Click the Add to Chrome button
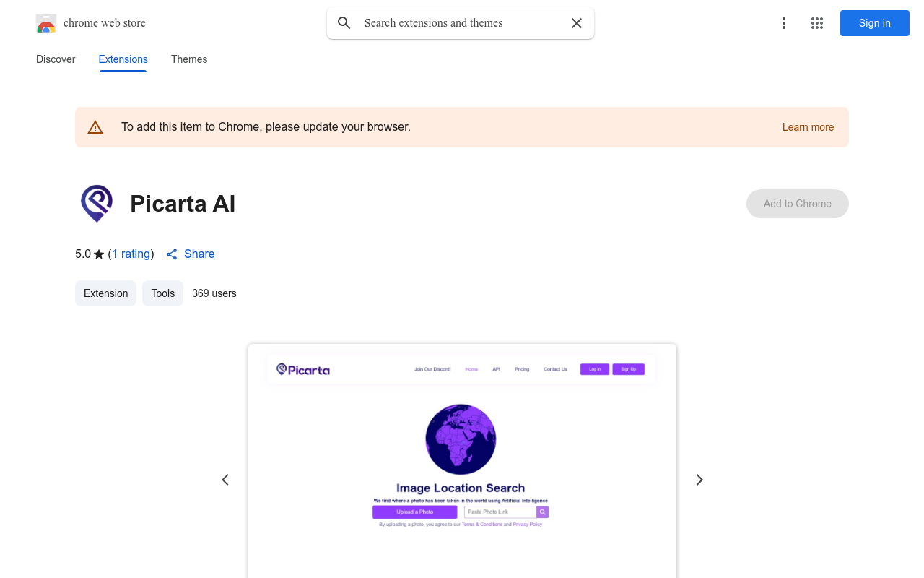 (798, 204)
